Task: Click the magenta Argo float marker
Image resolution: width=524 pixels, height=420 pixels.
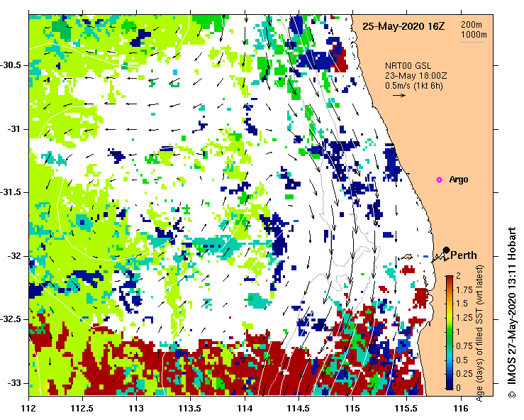Action: (x=439, y=180)
